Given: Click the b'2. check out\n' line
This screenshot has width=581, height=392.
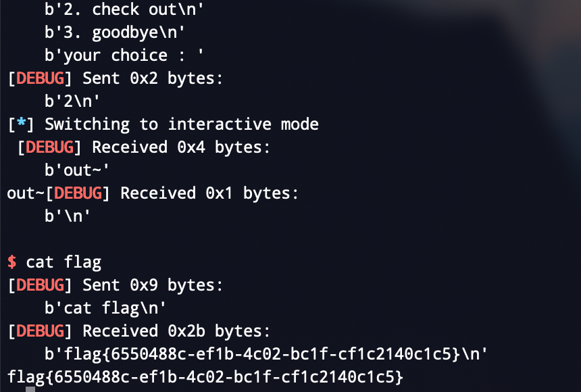Looking at the screenshot, I should point(124,9).
